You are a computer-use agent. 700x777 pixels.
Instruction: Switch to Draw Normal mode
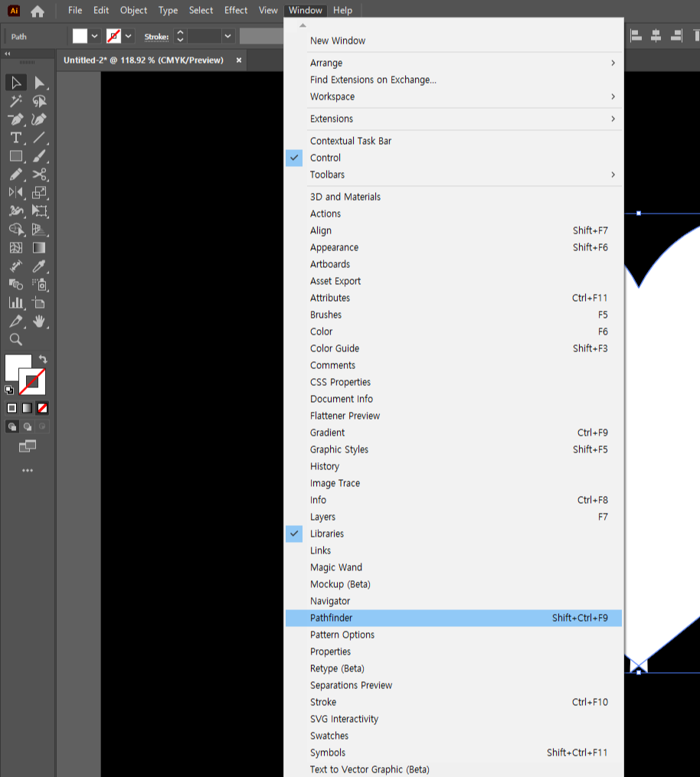[x=12, y=426]
